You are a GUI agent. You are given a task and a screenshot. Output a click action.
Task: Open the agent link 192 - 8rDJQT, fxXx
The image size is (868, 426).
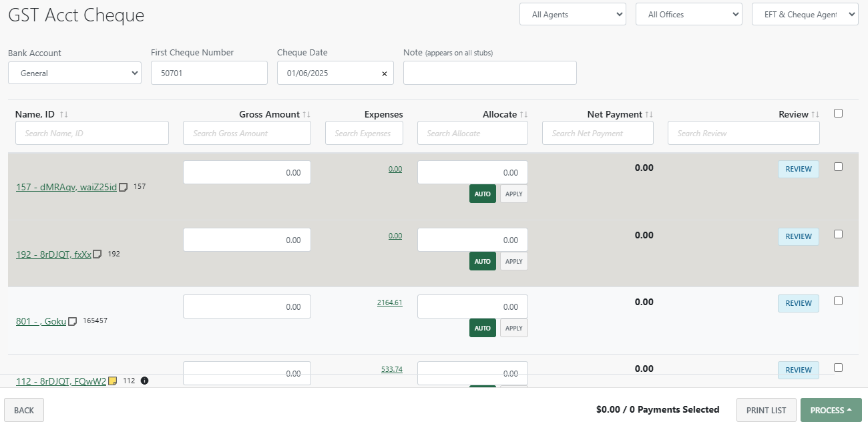point(53,254)
